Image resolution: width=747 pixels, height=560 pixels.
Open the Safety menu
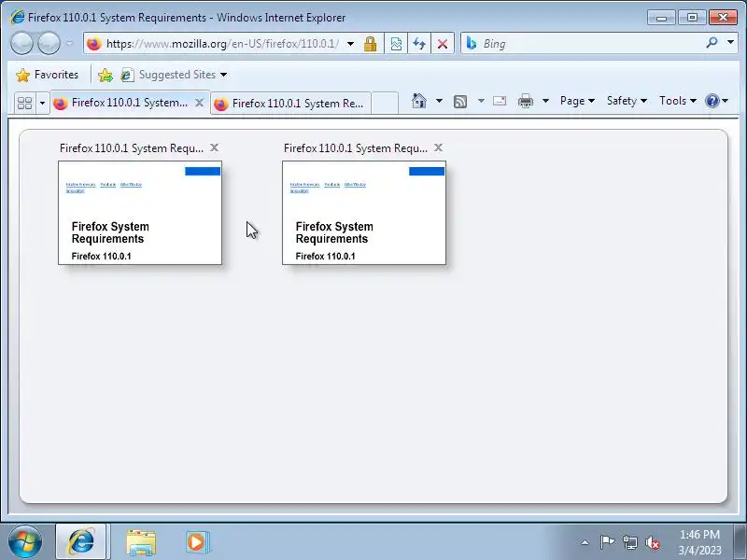(x=627, y=101)
